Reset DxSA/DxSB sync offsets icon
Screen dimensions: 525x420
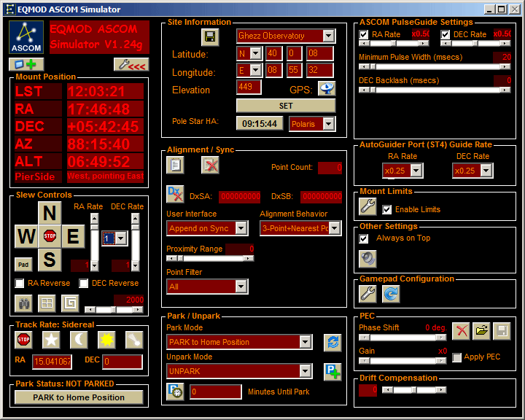point(175,194)
